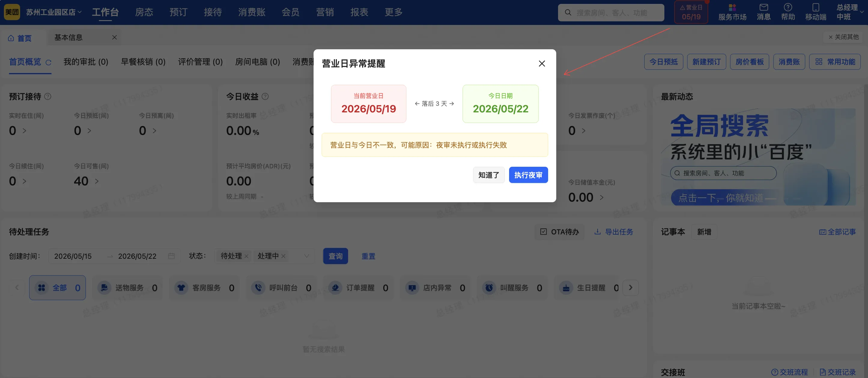
Task: Switch to 评价管理 (0) tab
Action: (200, 62)
